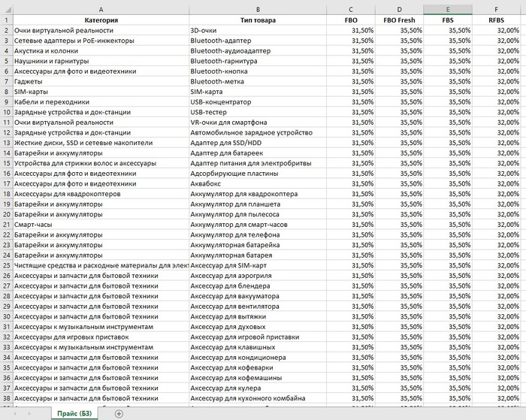Click the FBS header cell
This screenshot has width=526, height=420.
click(448, 20)
